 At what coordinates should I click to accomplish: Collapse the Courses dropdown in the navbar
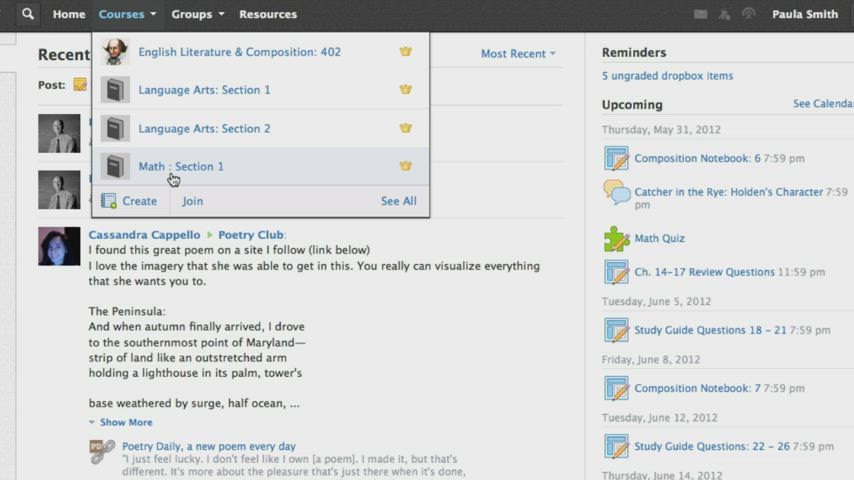point(127,14)
